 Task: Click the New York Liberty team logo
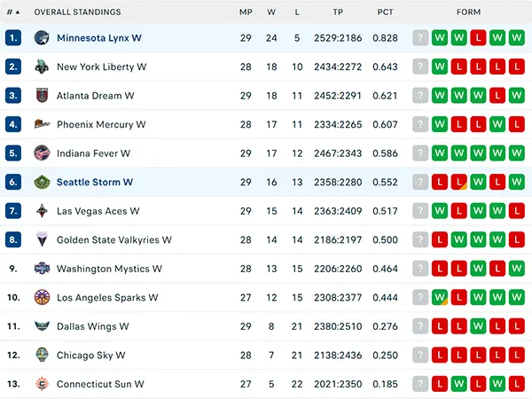point(42,66)
